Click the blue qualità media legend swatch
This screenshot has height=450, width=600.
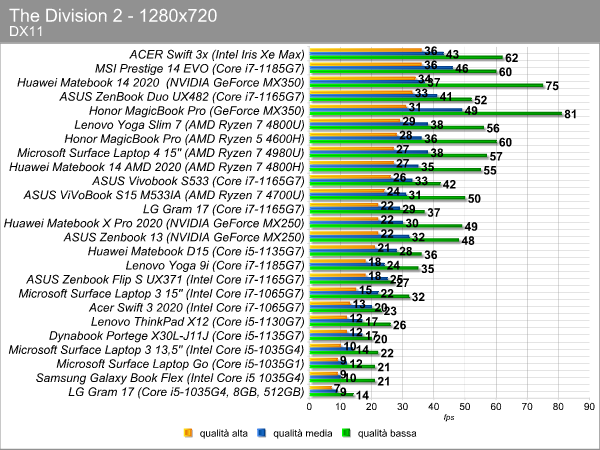pyautogui.click(x=262, y=433)
